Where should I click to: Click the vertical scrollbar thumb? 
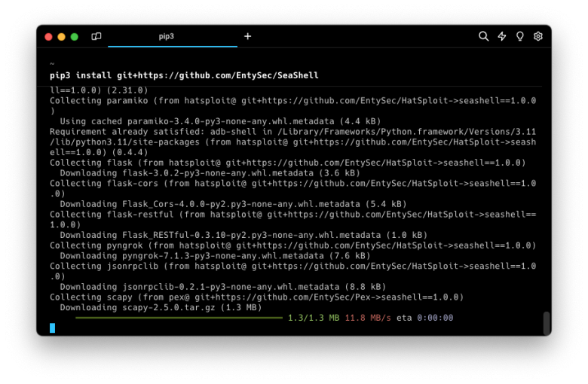tap(547, 323)
